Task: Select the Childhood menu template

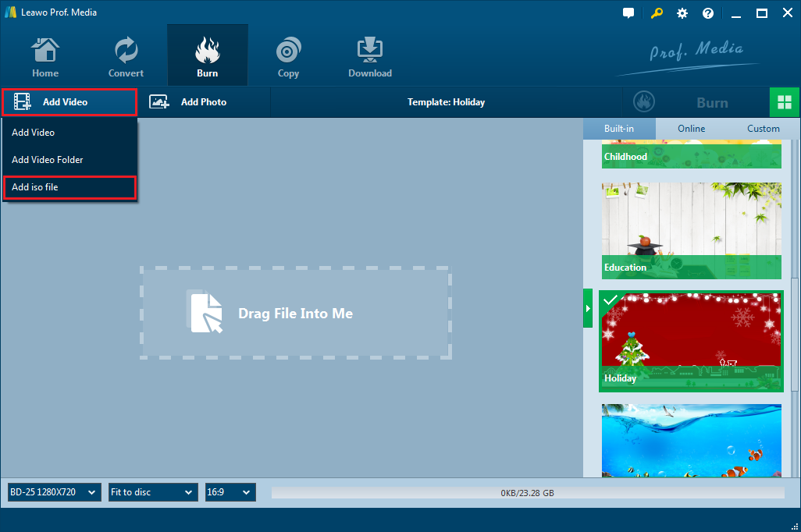Action: point(691,154)
